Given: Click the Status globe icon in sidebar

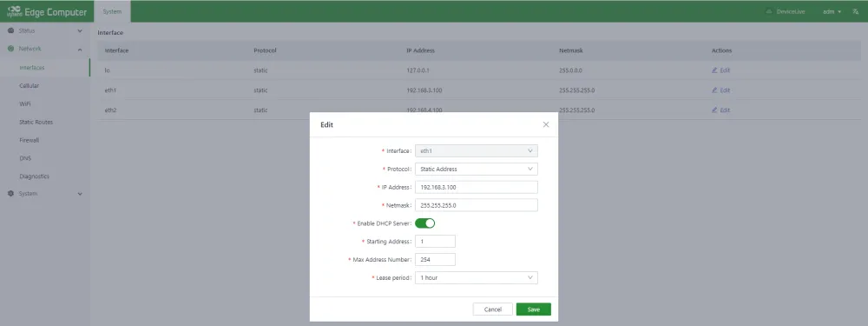Looking at the screenshot, I should (x=11, y=30).
